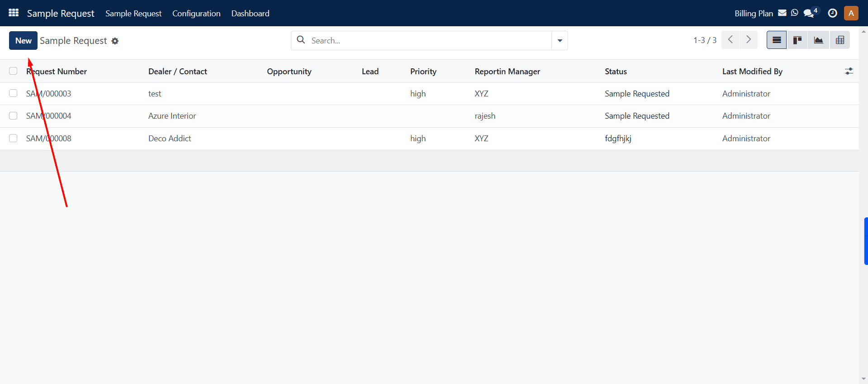Sort by Priority column header
This screenshot has height=384, width=868.
pyautogui.click(x=423, y=71)
